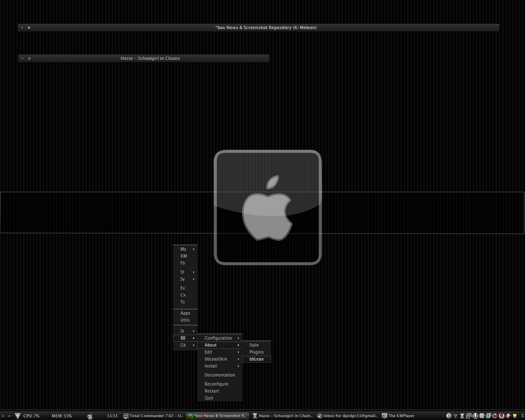Click the alien head tray icon

462,415
